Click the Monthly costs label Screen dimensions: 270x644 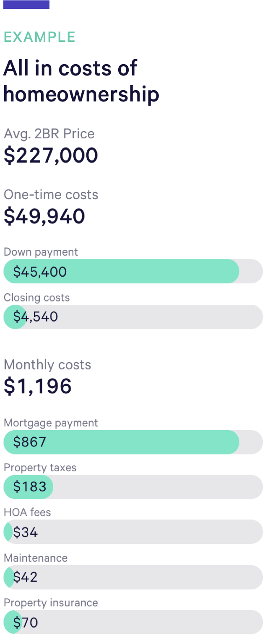[x=47, y=365]
